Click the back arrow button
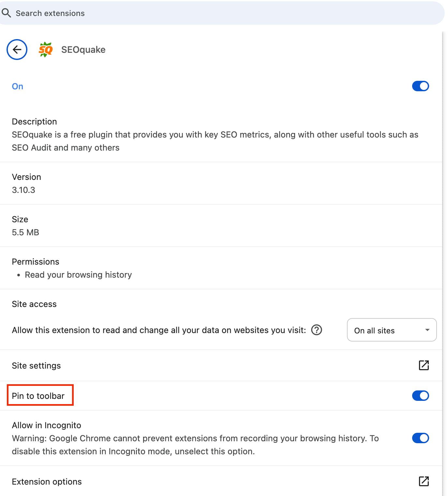 click(x=17, y=50)
